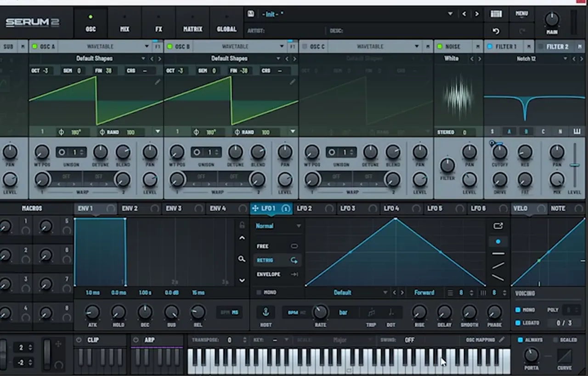Enable FILTER 2
The width and height of the screenshot is (588, 376).
click(x=541, y=46)
